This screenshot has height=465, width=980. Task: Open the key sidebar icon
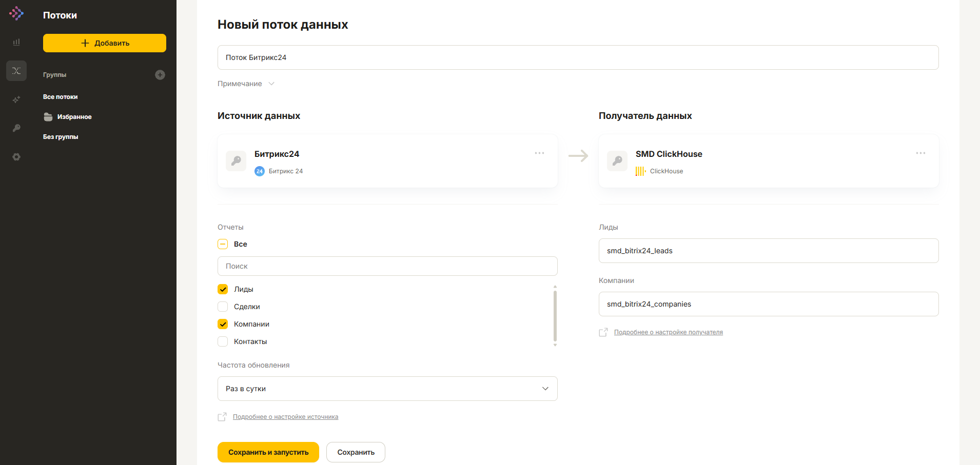click(16, 128)
